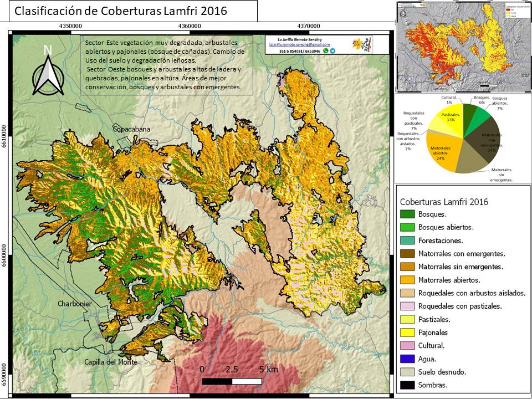Open the conservation categories inset map thumbnail

(x=464, y=47)
